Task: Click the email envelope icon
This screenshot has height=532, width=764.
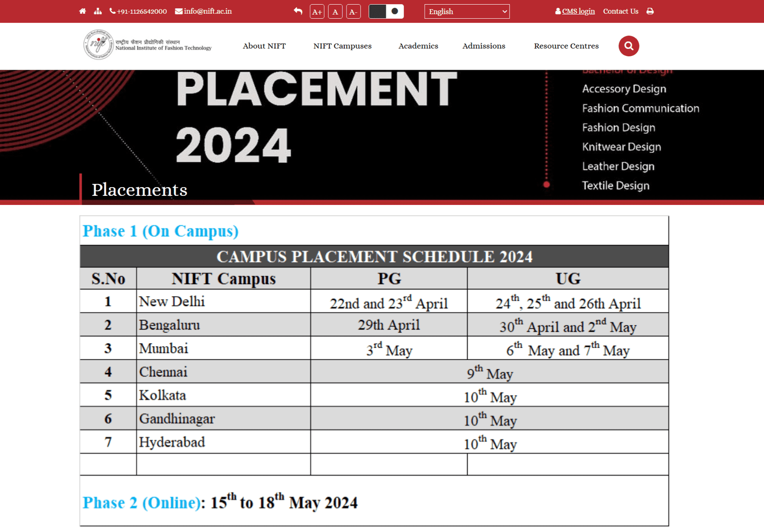Action: (x=179, y=11)
